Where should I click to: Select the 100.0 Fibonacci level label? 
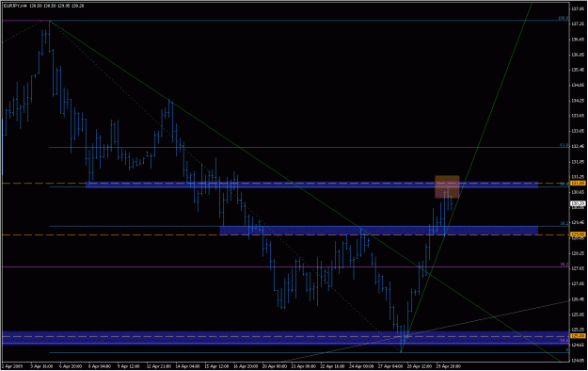564,18
